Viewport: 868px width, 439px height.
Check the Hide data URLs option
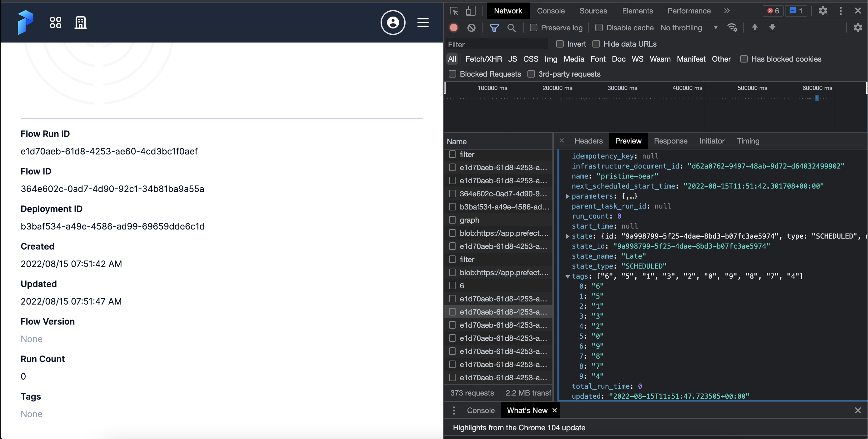click(596, 44)
